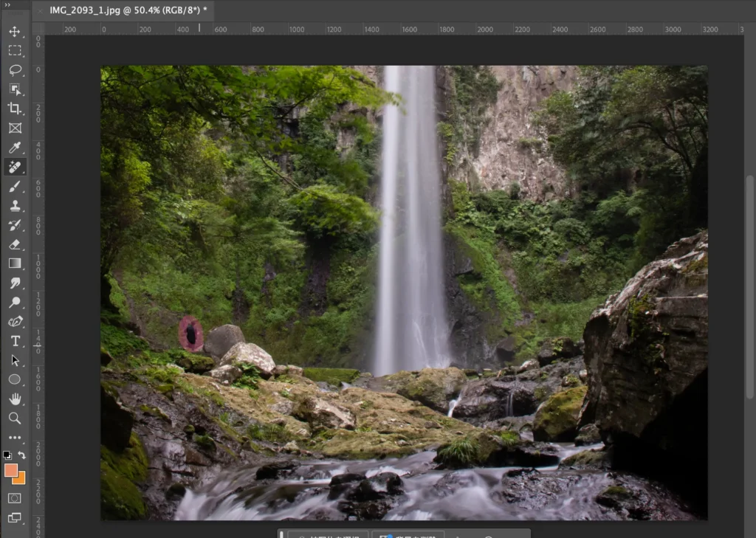This screenshot has height=538, width=756.
Task: Choose the Crop tool
Action: (x=15, y=108)
